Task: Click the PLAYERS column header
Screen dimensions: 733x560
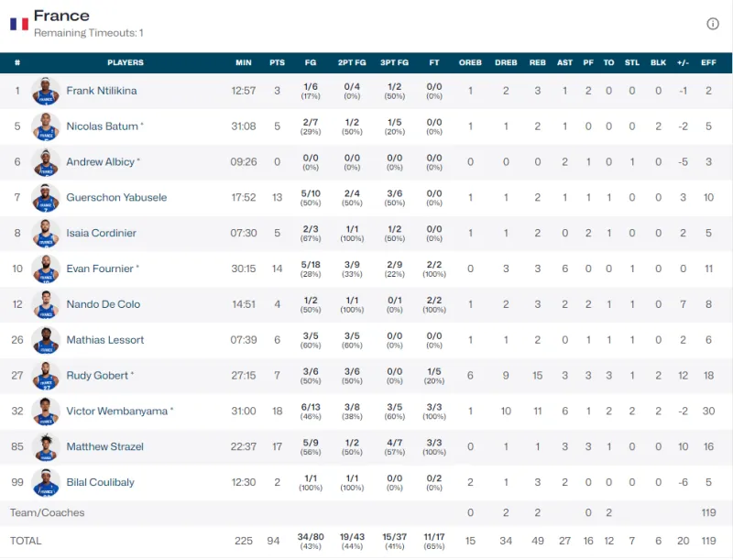Action: [126, 63]
